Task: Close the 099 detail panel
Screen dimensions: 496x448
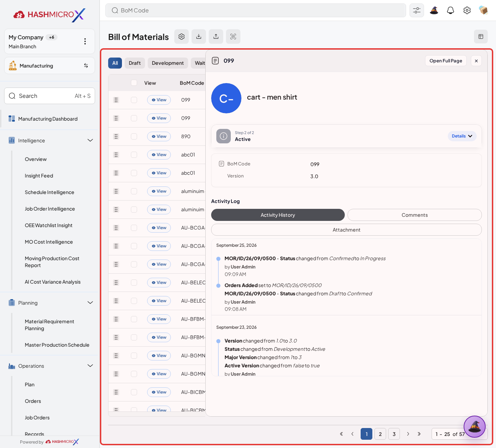Action: point(476,61)
